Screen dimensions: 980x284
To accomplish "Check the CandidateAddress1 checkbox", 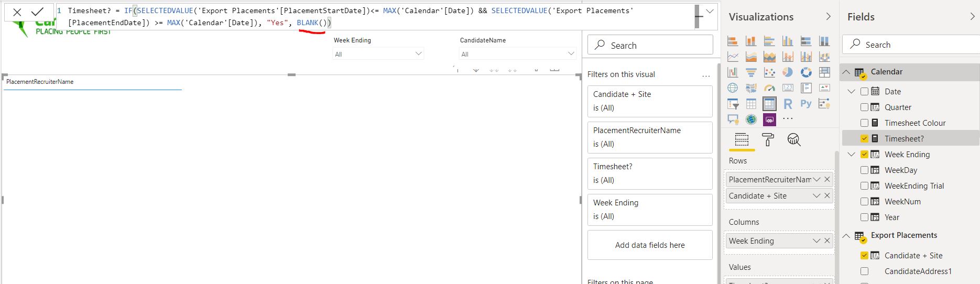I will [864, 271].
